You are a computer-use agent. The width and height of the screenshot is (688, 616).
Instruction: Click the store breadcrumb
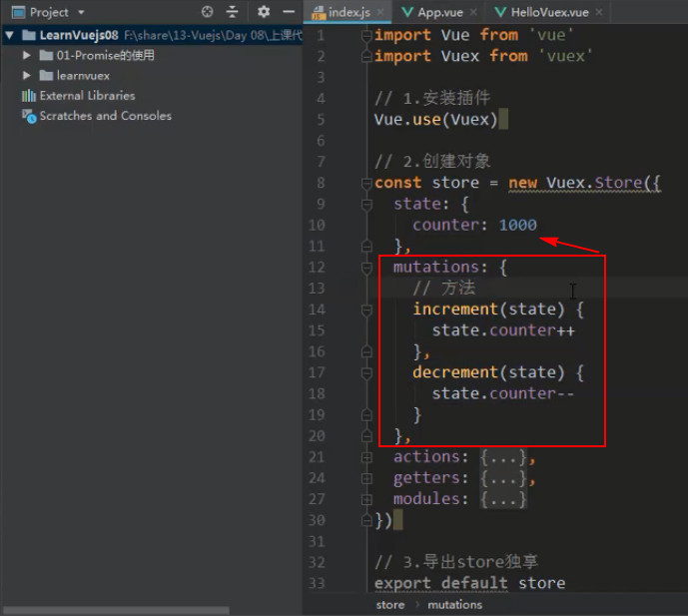[390, 605]
